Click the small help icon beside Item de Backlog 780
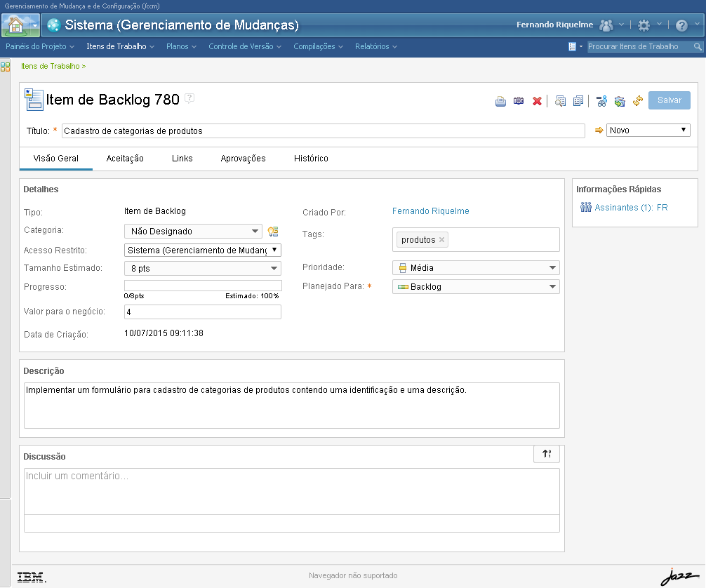Screen dimensions: 706x588 189,98
